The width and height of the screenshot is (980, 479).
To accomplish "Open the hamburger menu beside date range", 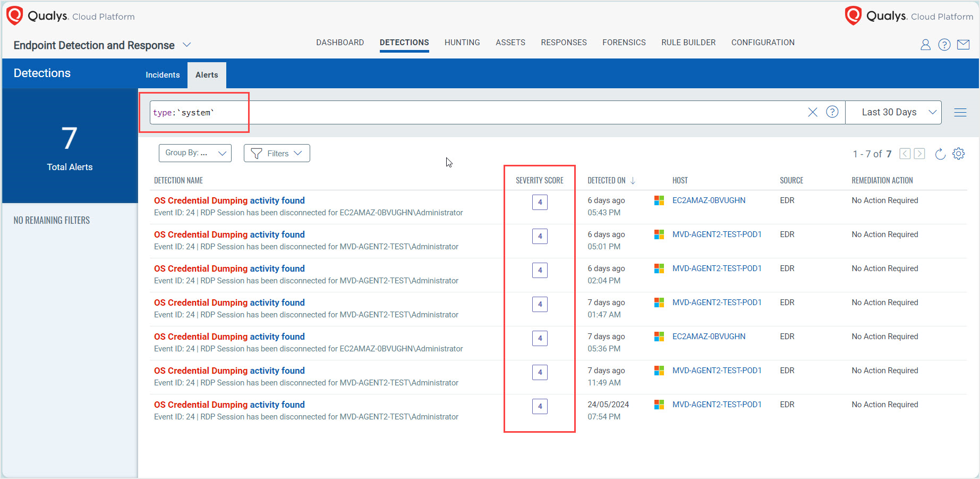I will point(960,112).
